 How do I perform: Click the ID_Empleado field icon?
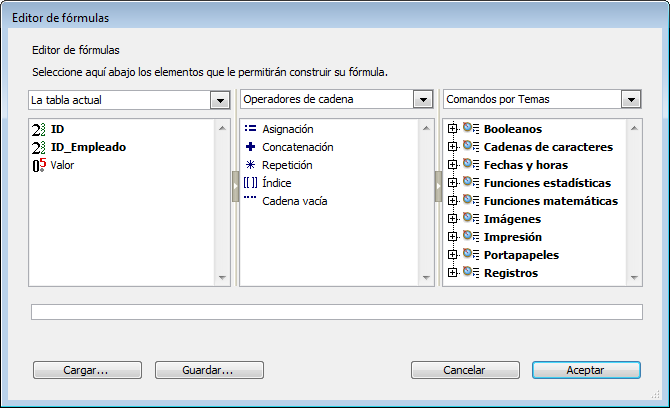click(40, 148)
